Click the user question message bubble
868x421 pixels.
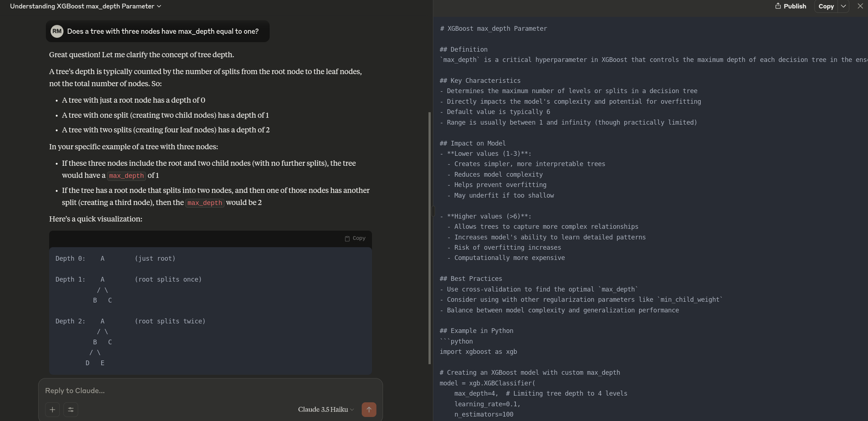(163, 31)
